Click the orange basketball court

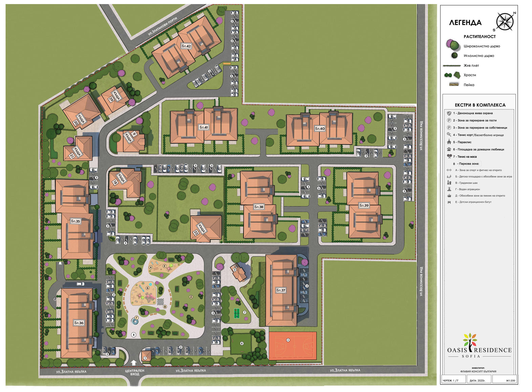pyautogui.click(x=293, y=346)
